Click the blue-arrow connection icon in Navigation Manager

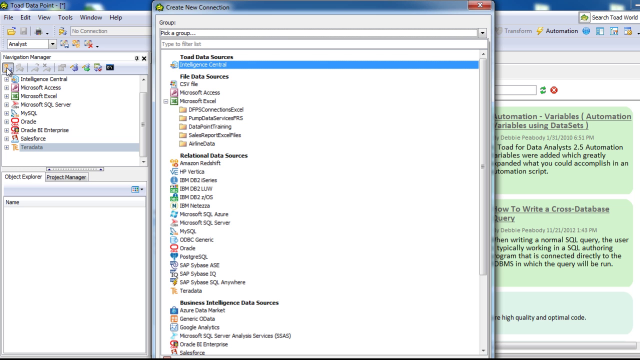click(74, 67)
